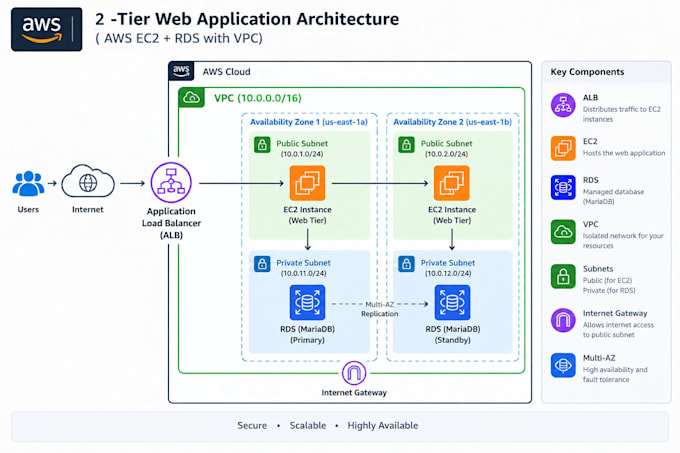Click the 'RDS (MariaDB) (Primary)' label

(307, 334)
